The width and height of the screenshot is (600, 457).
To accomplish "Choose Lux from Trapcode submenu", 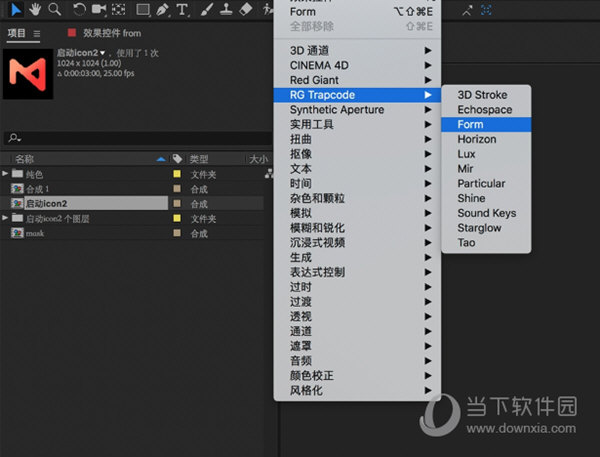I will (486, 154).
